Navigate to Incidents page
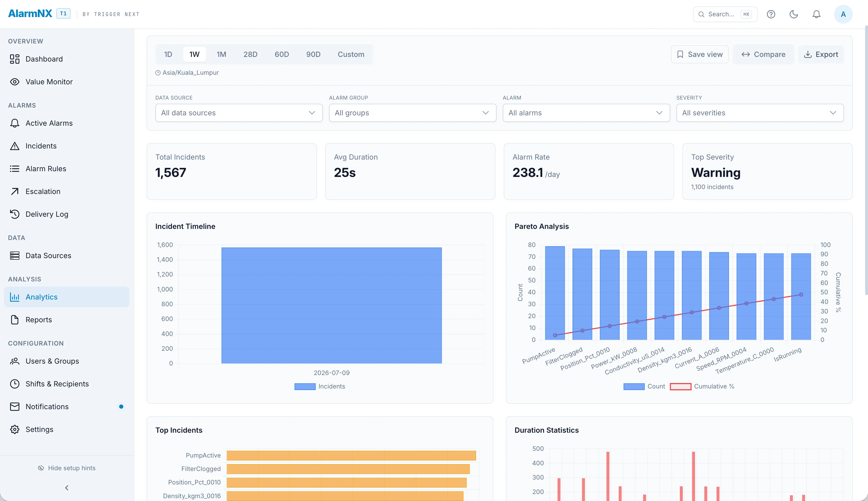 66,146
